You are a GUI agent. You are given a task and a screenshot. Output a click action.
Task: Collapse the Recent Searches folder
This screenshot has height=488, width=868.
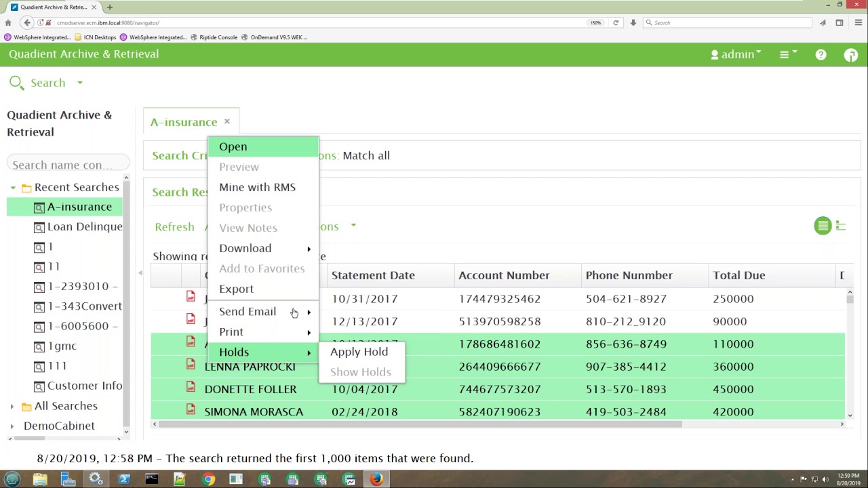[x=13, y=188]
